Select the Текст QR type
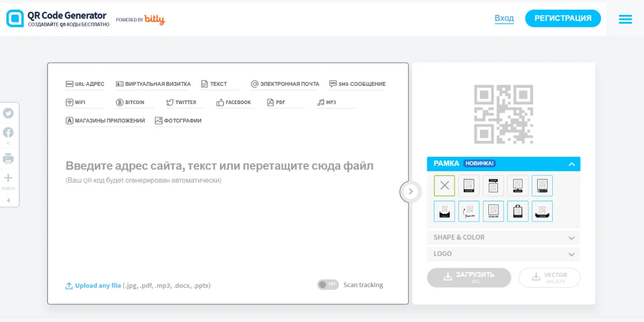 tap(214, 84)
